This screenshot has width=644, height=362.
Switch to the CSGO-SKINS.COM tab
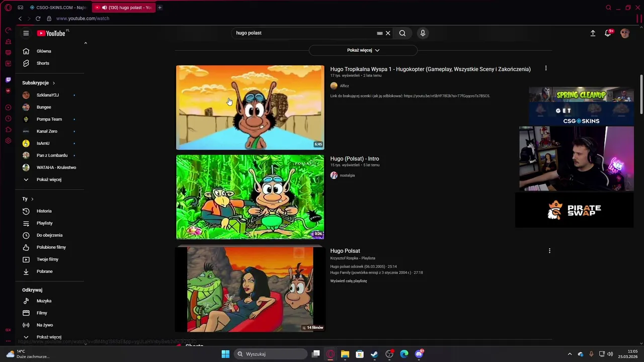[x=58, y=8]
